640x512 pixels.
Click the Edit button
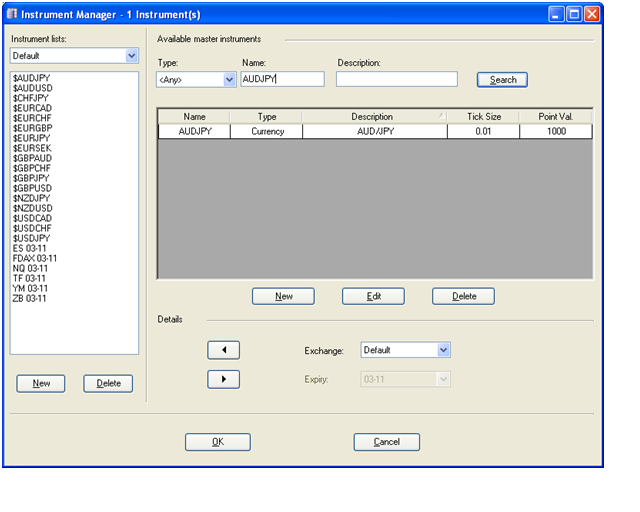(x=373, y=296)
